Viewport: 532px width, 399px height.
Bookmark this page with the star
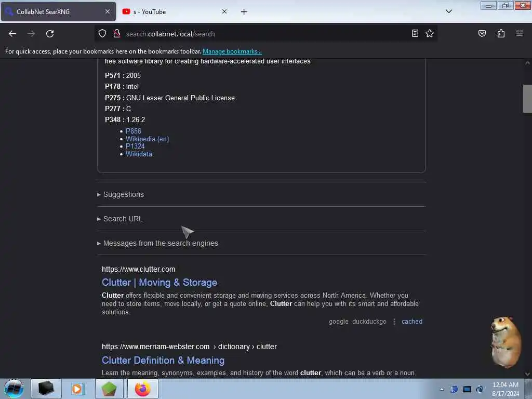pos(430,33)
